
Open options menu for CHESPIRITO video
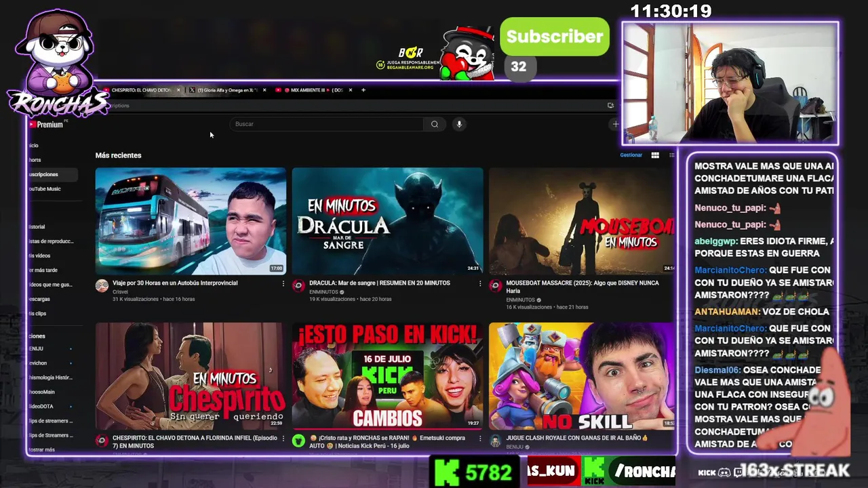[x=283, y=439]
